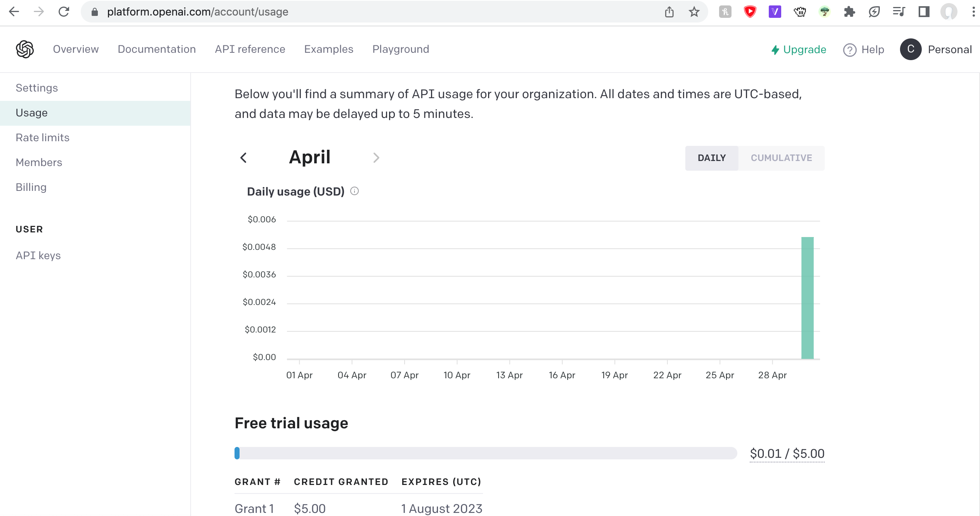Open Billing in the sidebar

31,187
